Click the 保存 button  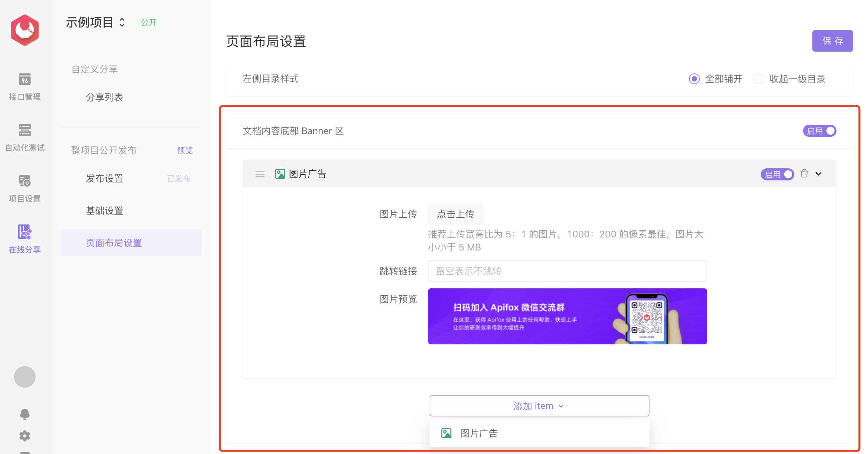point(832,41)
